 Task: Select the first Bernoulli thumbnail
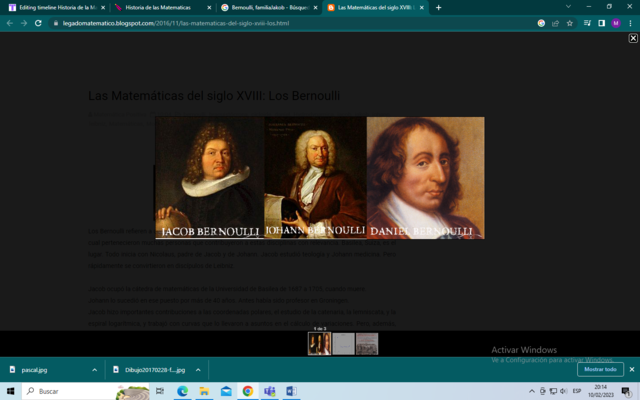[x=319, y=344]
